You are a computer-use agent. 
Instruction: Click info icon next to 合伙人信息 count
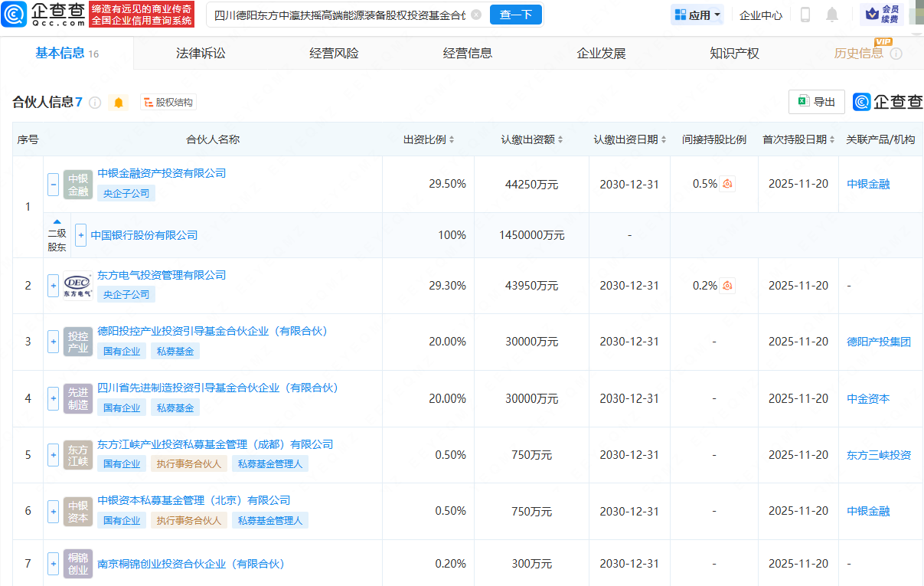tap(95, 103)
